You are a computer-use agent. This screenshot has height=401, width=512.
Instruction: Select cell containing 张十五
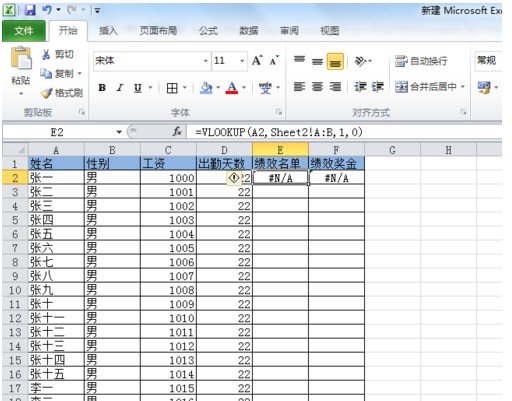(x=56, y=374)
